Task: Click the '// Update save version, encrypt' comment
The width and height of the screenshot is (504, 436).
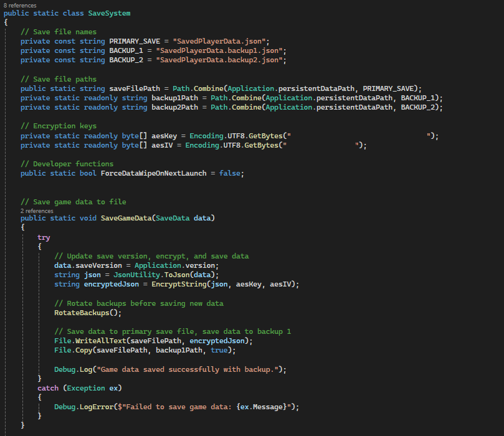Action: [x=152, y=256]
